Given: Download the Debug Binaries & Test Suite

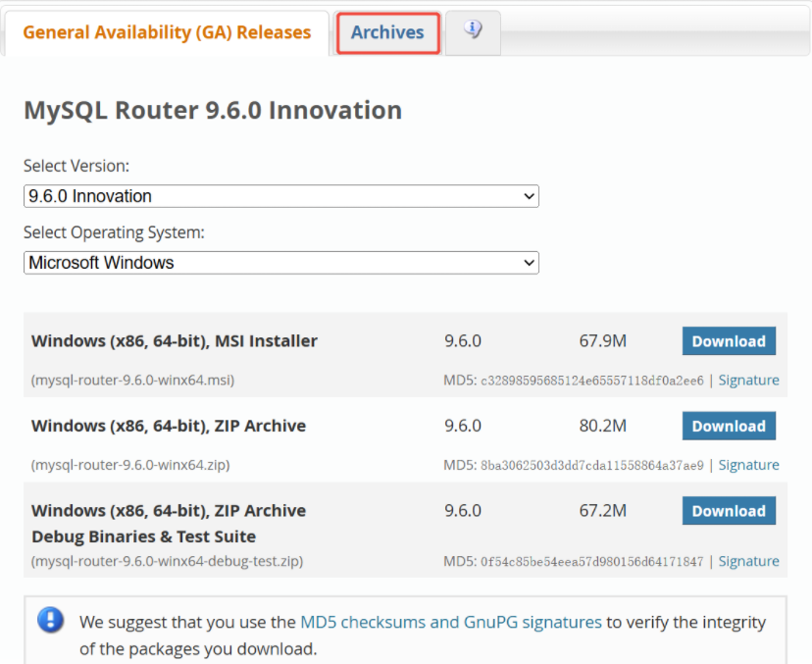Looking at the screenshot, I should point(729,511).
